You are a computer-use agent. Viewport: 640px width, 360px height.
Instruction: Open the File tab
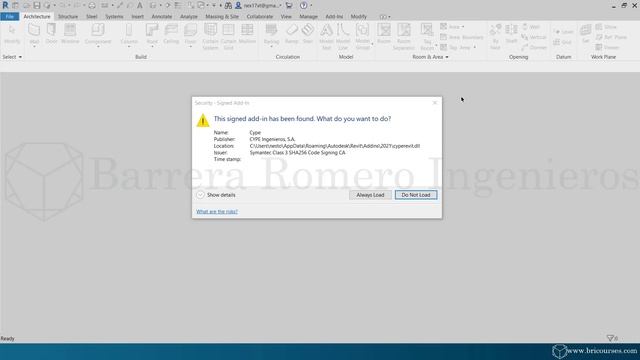10,16
